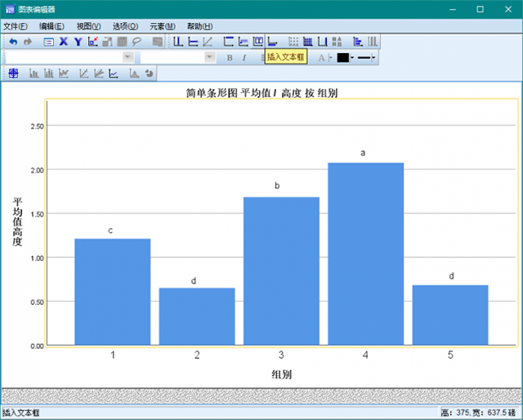The image size is (523, 420).
Task: Open the 元素(M) menu
Action: click(x=162, y=26)
